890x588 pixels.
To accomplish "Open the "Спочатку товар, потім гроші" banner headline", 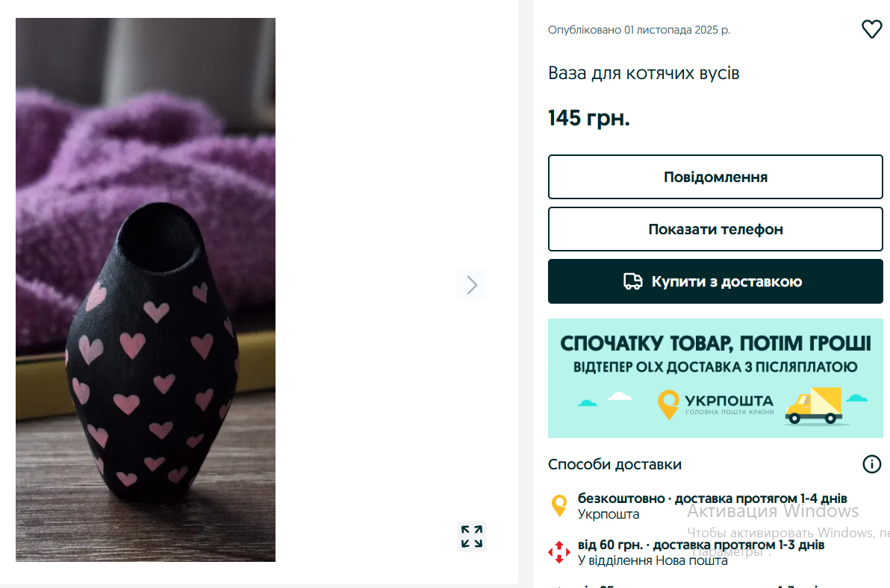I will [x=715, y=344].
